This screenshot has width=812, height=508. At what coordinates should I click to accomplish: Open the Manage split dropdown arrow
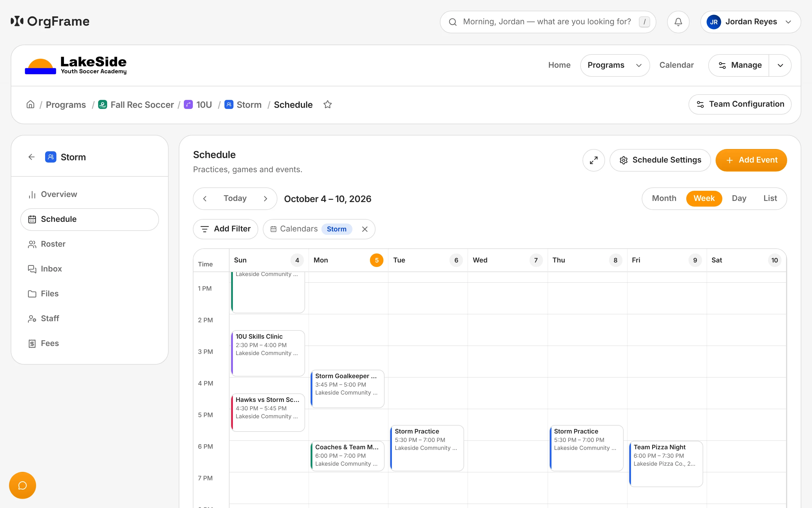click(780, 65)
